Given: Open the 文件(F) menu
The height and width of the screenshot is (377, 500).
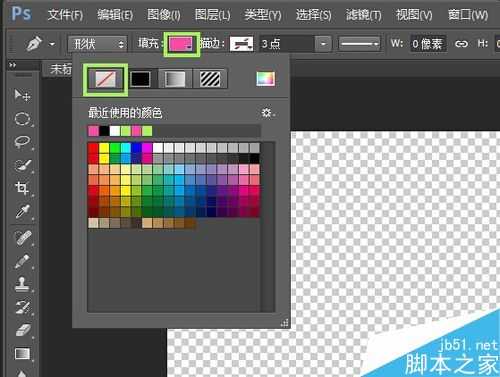Looking at the screenshot, I should 65,15.
